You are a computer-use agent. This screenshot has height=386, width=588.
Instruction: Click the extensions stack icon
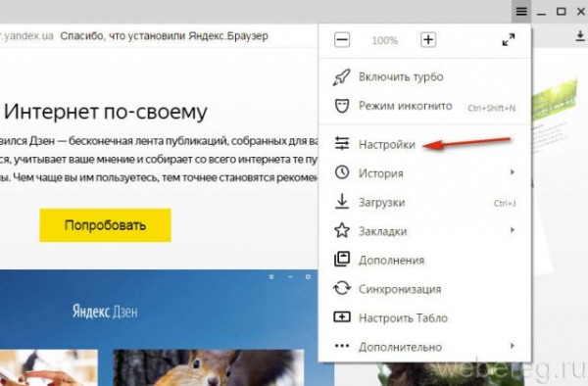[x=342, y=260]
